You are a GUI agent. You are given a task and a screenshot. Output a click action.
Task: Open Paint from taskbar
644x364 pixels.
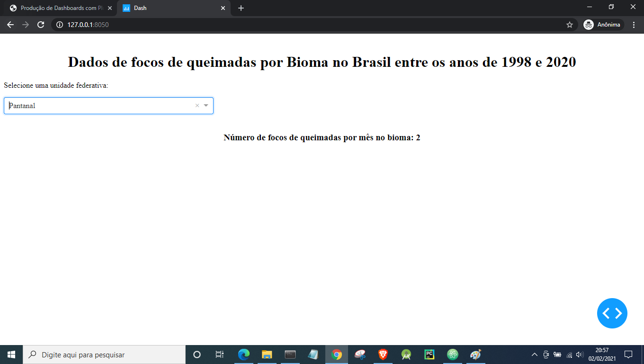coord(476,355)
